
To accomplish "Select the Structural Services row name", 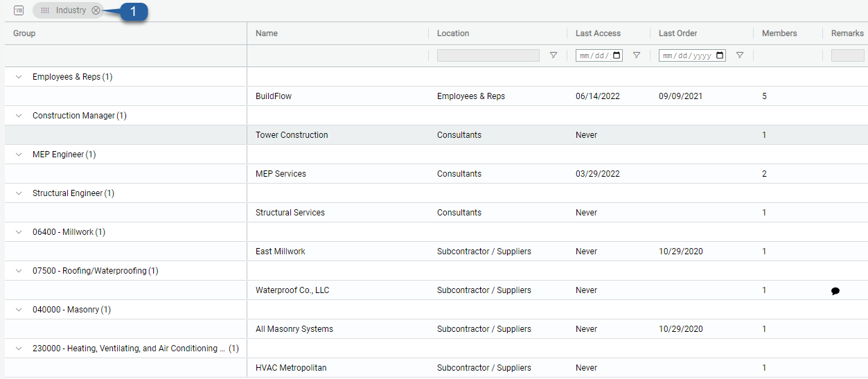I will [x=290, y=213].
